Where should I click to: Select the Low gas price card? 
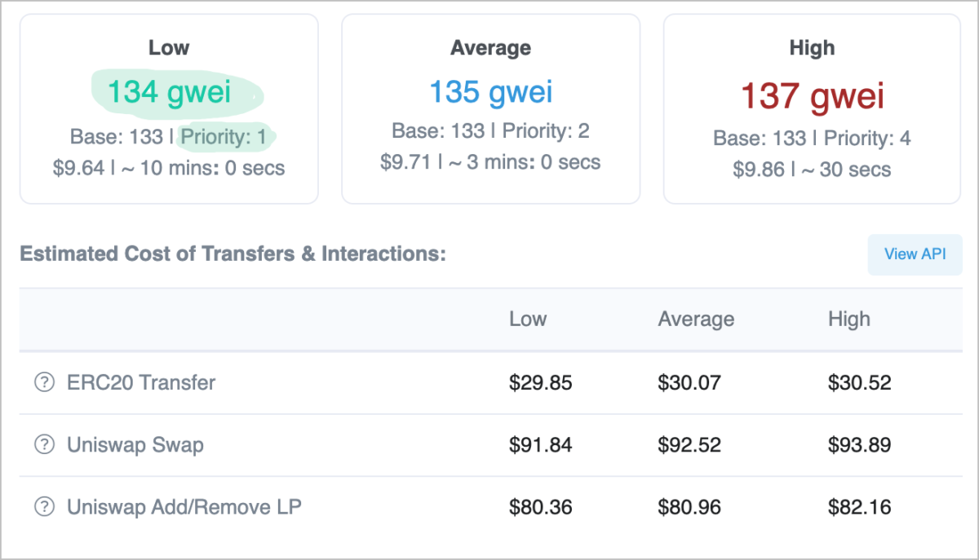[169, 108]
